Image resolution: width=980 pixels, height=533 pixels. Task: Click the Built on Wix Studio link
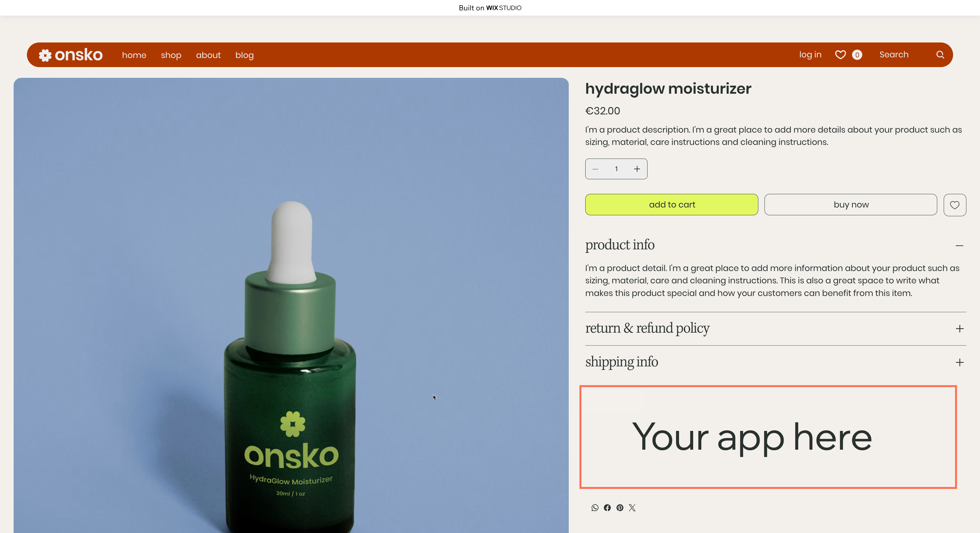click(490, 7)
